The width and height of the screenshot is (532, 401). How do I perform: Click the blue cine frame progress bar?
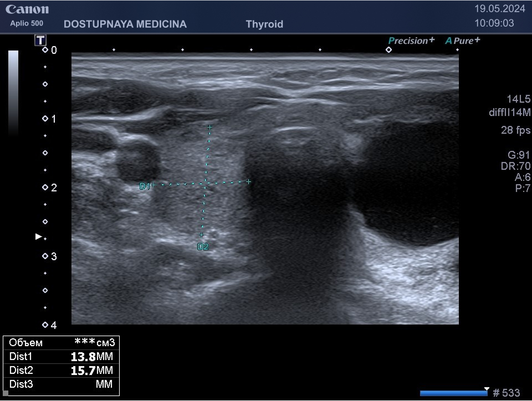coord(453,393)
